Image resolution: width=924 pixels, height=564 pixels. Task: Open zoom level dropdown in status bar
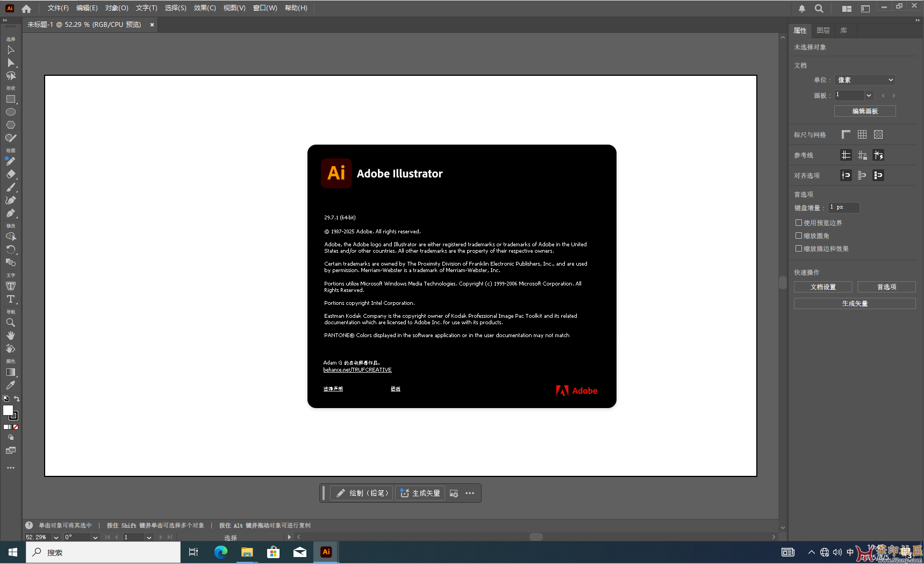pyautogui.click(x=56, y=537)
